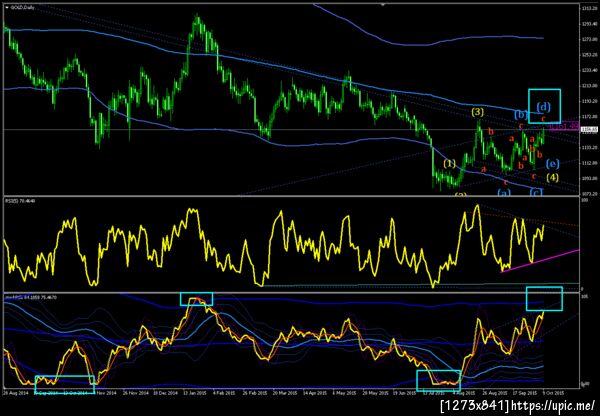Click the 26 Feb 2015 date label

click(x=256, y=393)
